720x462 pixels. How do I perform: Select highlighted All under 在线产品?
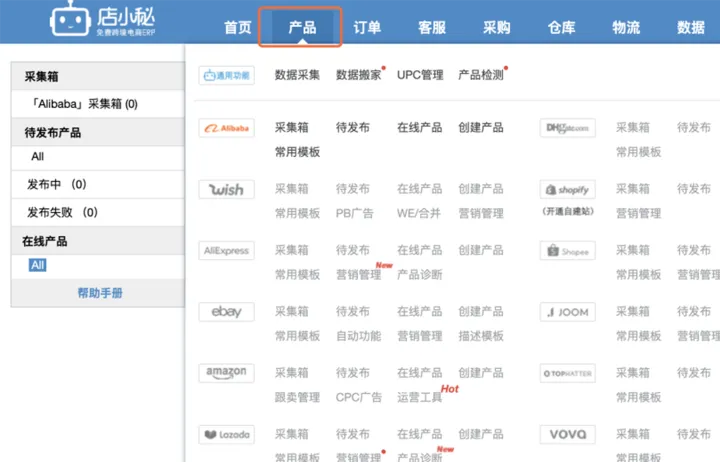[37, 265]
